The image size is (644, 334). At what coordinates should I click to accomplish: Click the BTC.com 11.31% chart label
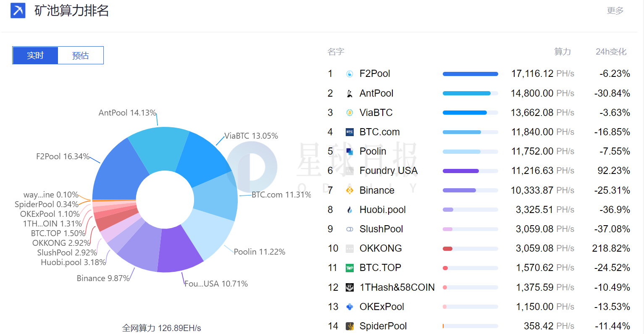pyautogui.click(x=281, y=195)
